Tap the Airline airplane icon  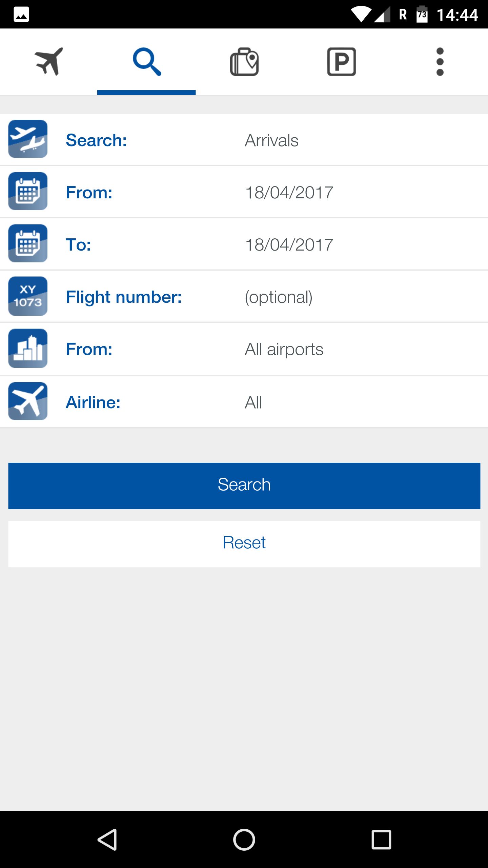coord(28,401)
